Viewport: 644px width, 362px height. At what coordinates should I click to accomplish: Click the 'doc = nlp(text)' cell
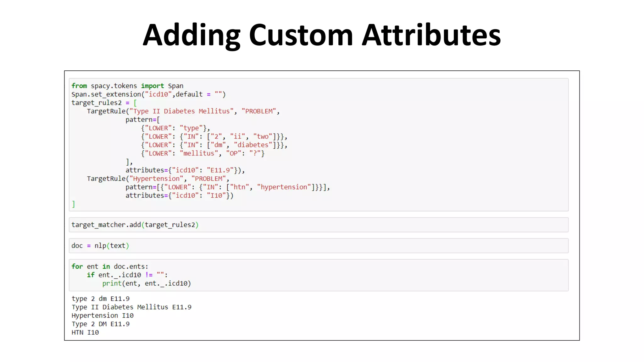319,246
